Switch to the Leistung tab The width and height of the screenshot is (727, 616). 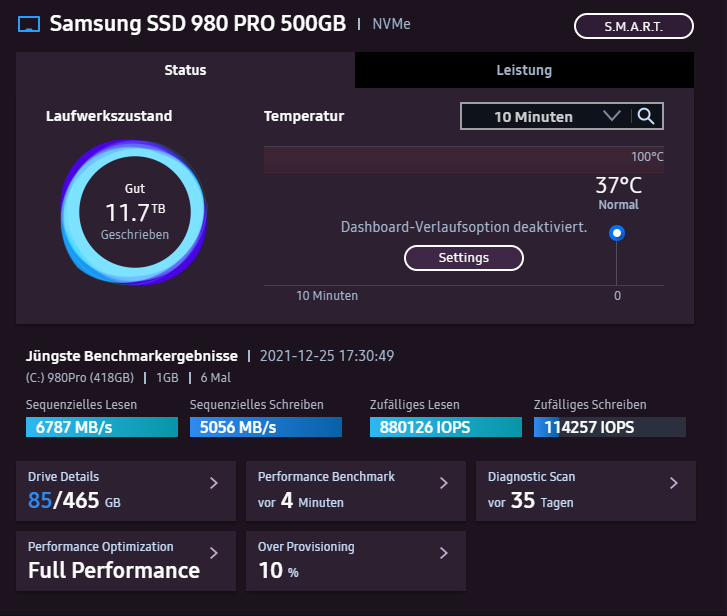524,70
